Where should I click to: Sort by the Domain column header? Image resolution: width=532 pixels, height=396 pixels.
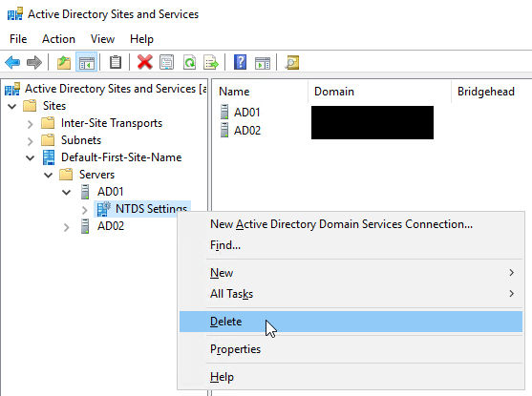tap(380, 92)
